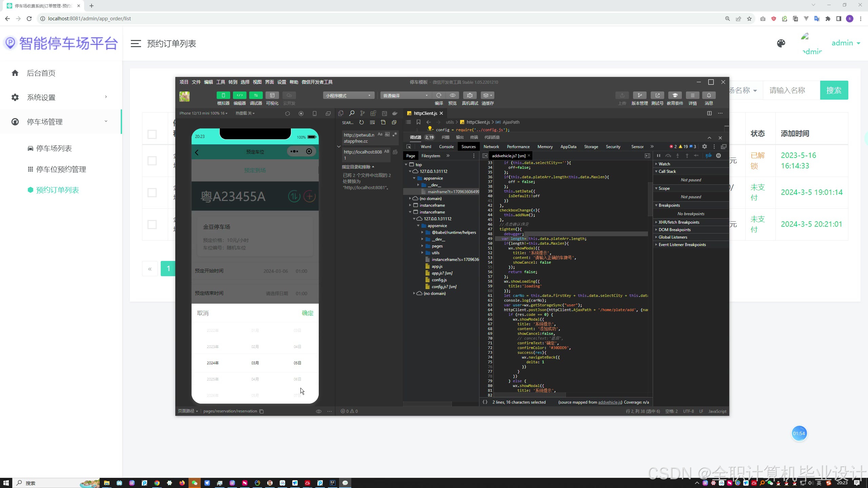Check the select-all table header checkbox
Viewport: 868px width, 488px height.
pos(152,134)
